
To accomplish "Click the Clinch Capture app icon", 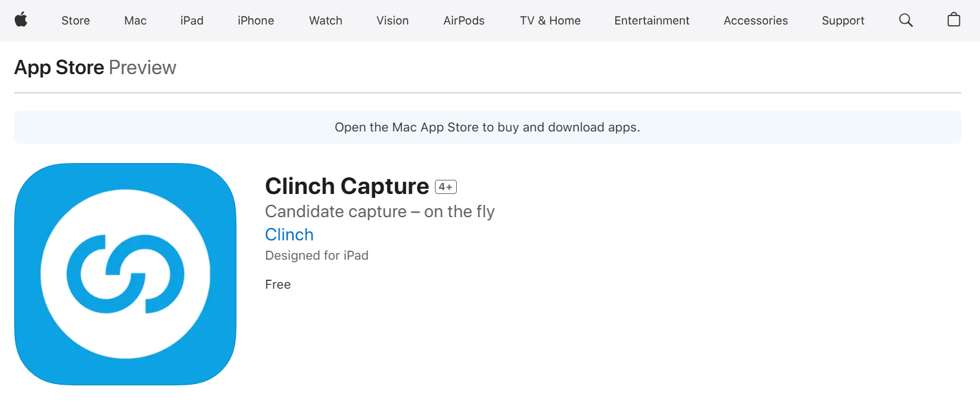I will pyautogui.click(x=126, y=274).
